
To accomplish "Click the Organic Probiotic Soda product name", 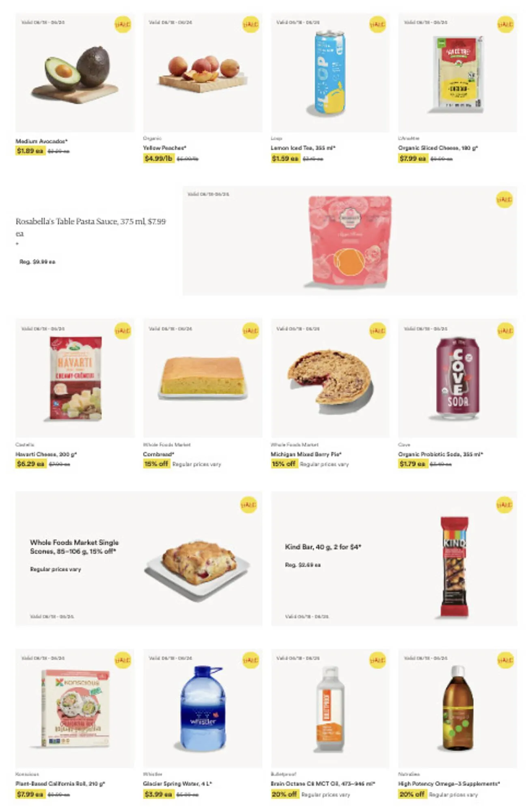I will click(440, 454).
